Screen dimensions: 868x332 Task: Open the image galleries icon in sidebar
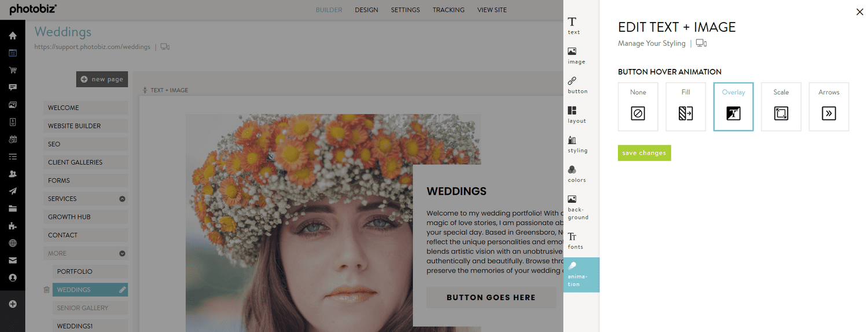click(x=13, y=105)
